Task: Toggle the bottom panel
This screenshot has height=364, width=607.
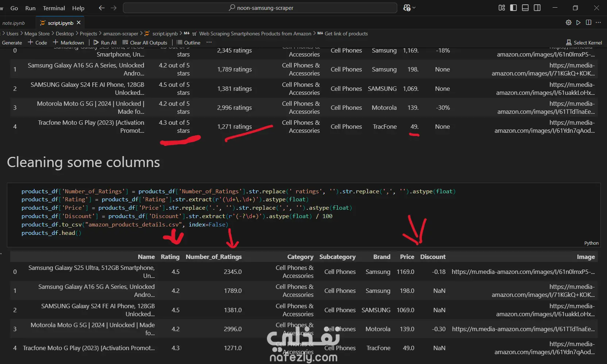Action: click(525, 8)
